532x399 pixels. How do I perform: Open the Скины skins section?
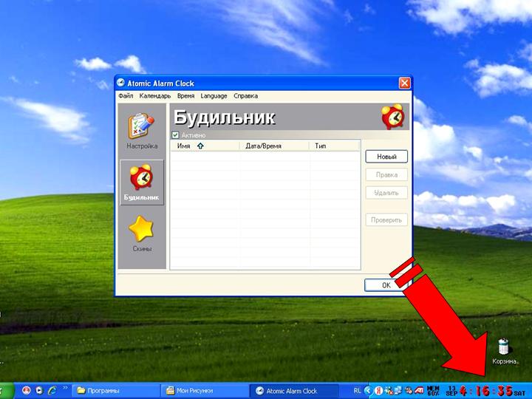tap(141, 233)
